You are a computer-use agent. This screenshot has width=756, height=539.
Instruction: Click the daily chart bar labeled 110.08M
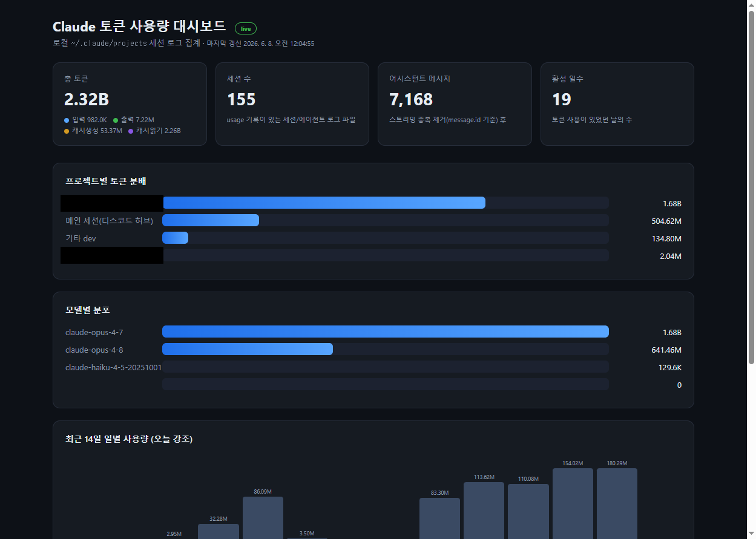click(x=528, y=511)
